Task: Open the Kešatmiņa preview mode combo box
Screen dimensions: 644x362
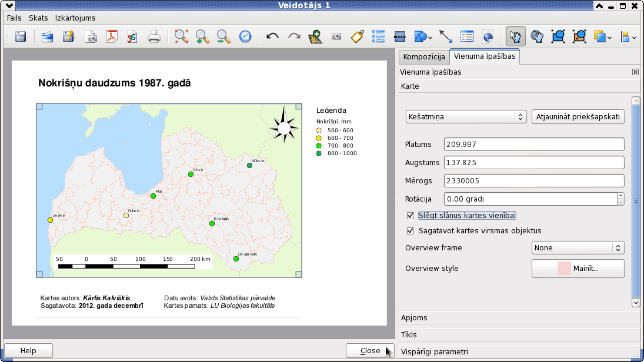Action: click(x=466, y=116)
